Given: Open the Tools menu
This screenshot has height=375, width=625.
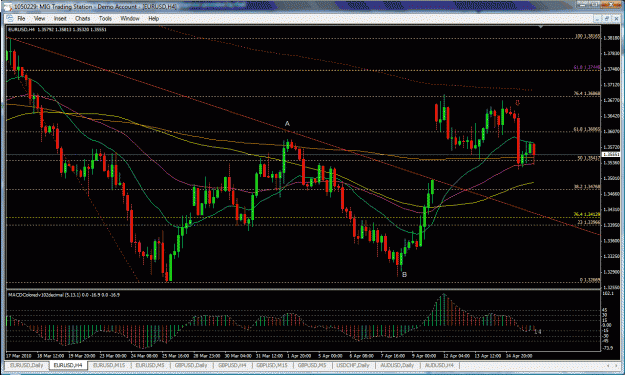Looking at the screenshot, I should [105, 18].
